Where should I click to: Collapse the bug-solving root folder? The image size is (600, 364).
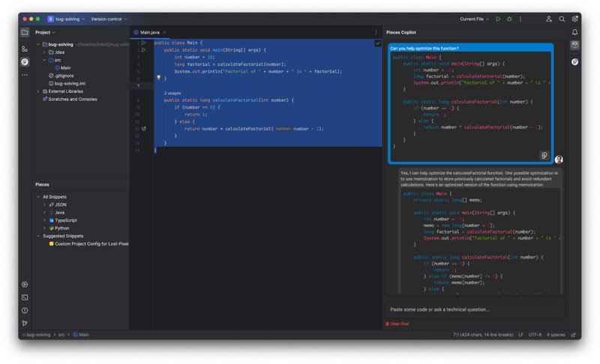pyautogui.click(x=38, y=44)
